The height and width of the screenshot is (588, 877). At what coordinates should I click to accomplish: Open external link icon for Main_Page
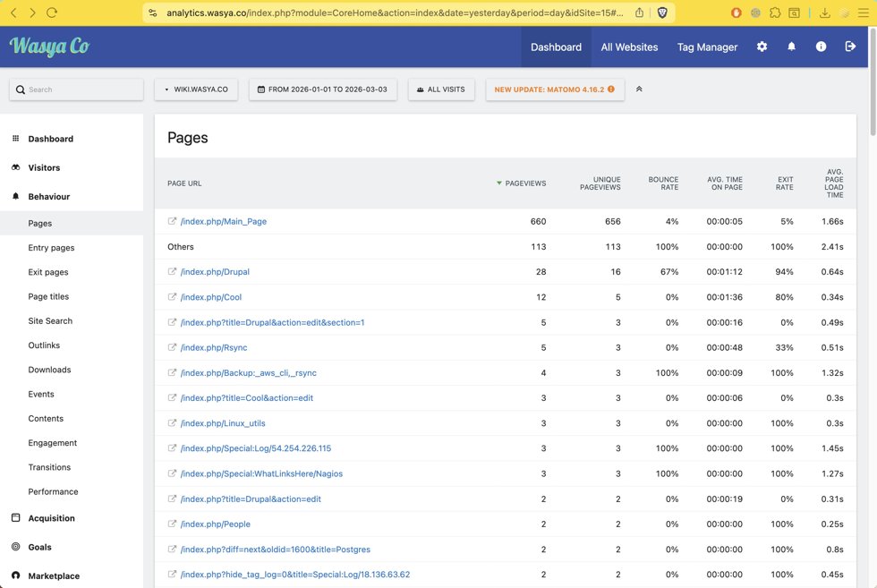173,221
